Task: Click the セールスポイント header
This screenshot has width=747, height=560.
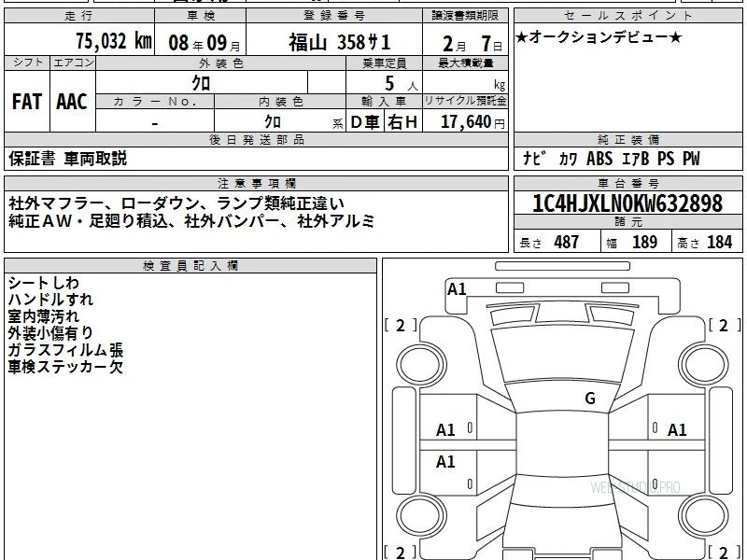Action: (627, 16)
